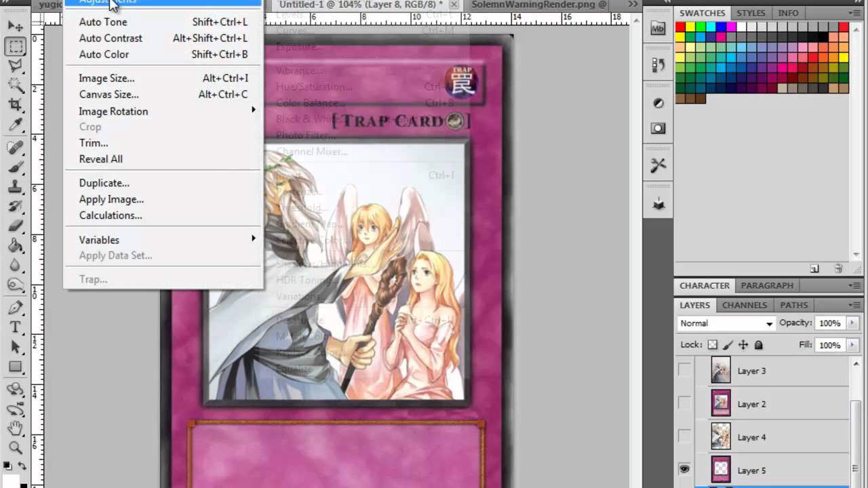868x488 pixels.
Task: Select the Dodge tool
Action: (x=16, y=285)
